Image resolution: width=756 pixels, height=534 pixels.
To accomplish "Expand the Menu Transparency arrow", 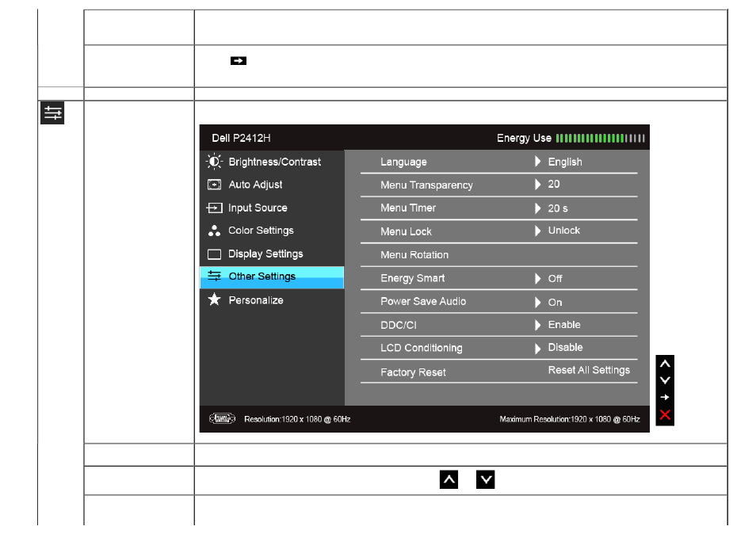I will coord(537,185).
